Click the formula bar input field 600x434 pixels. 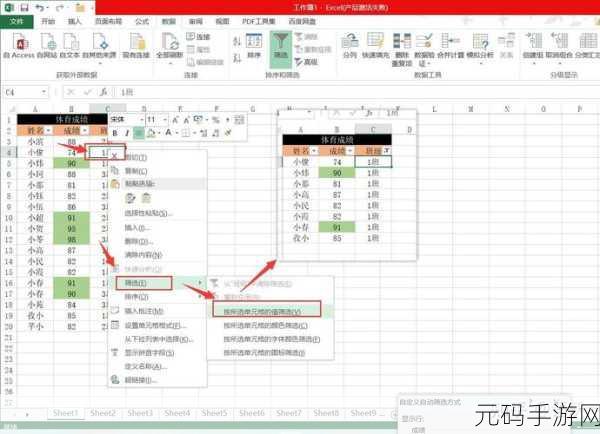(x=356, y=92)
